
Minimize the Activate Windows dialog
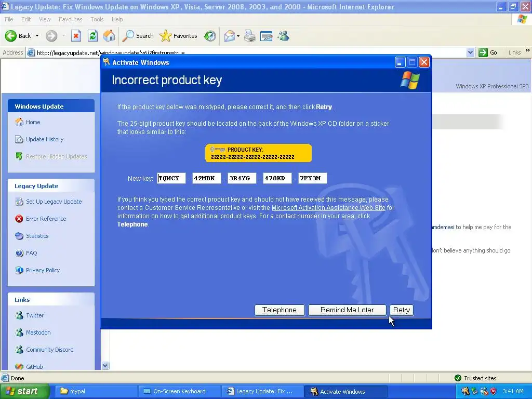(x=400, y=62)
